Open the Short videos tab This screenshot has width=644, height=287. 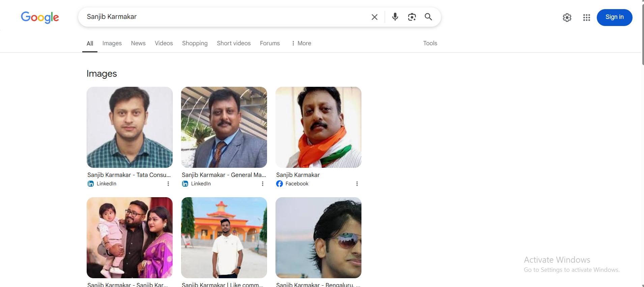pyautogui.click(x=234, y=43)
